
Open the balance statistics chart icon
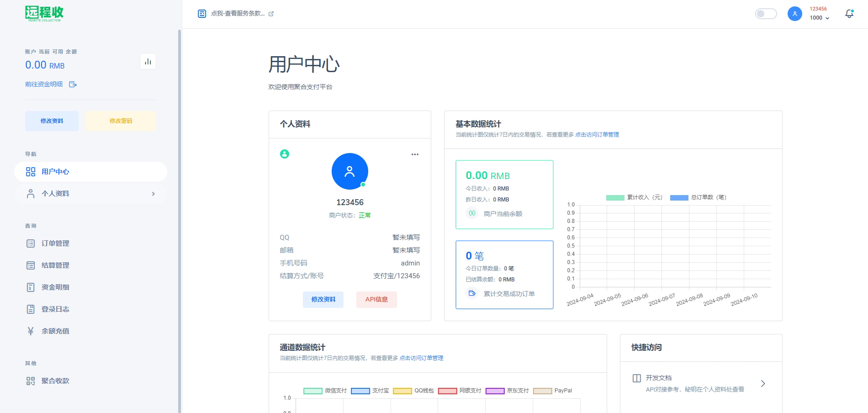(x=148, y=61)
